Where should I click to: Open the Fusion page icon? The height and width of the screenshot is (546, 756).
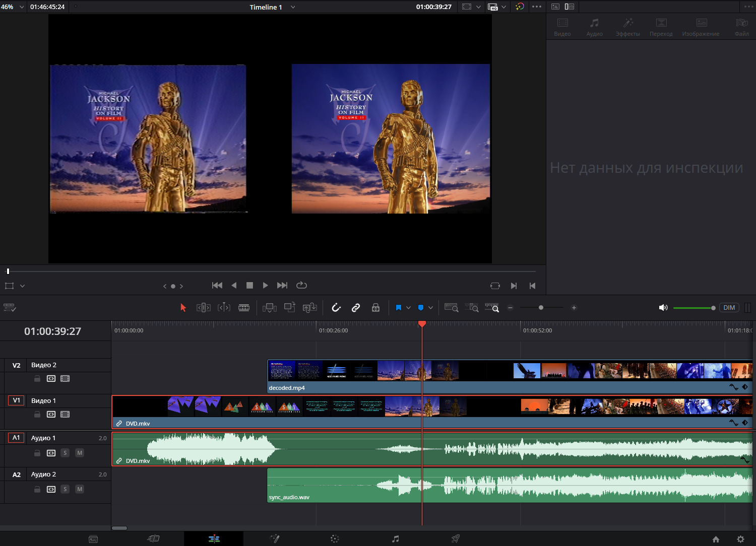click(x=275, y=538)
